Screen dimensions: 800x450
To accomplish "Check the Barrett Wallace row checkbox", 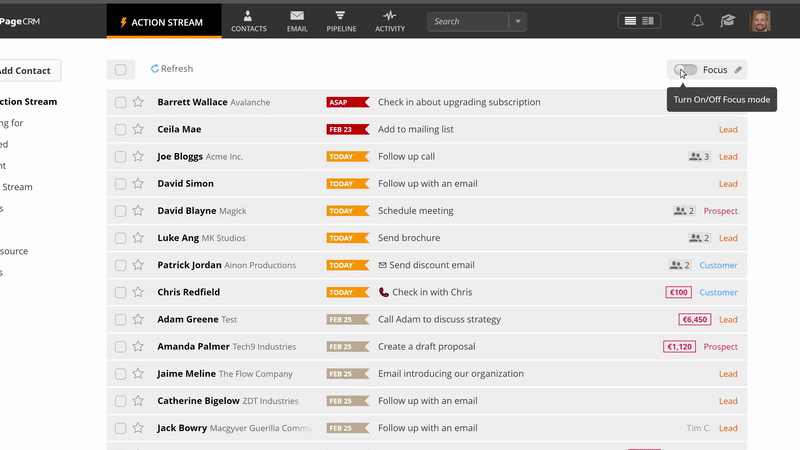I will (120, 102).
